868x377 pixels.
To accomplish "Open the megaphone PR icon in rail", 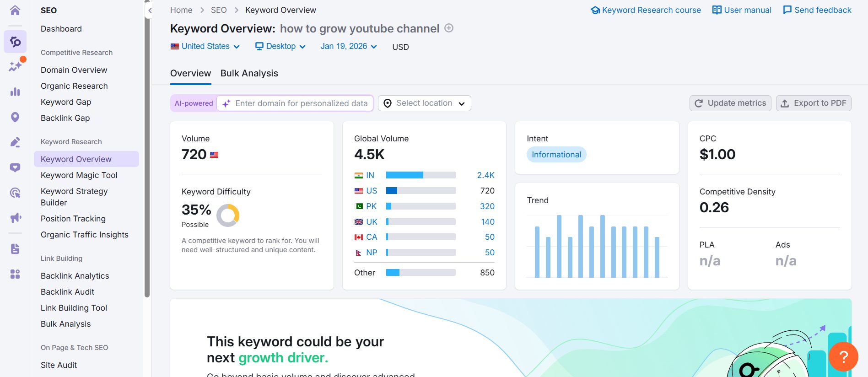I will point(15,218).
